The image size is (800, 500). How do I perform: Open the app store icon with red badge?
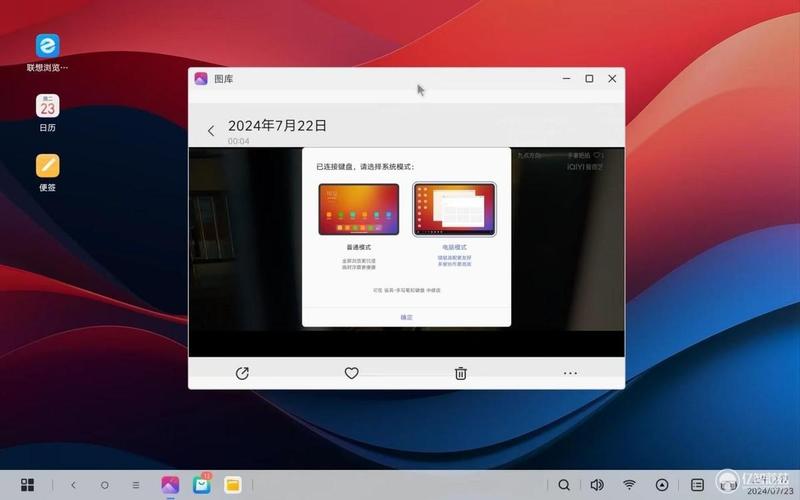(x=202, y=483)
